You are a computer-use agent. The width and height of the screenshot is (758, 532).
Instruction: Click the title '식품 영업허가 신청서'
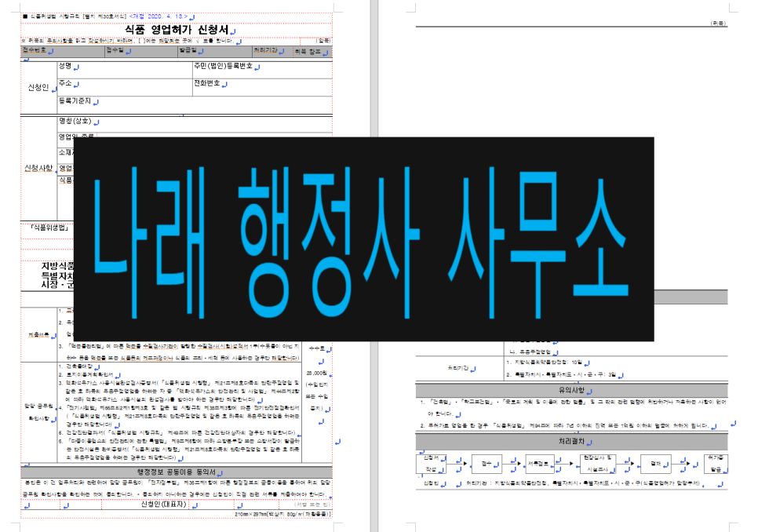tap(176, 30)
